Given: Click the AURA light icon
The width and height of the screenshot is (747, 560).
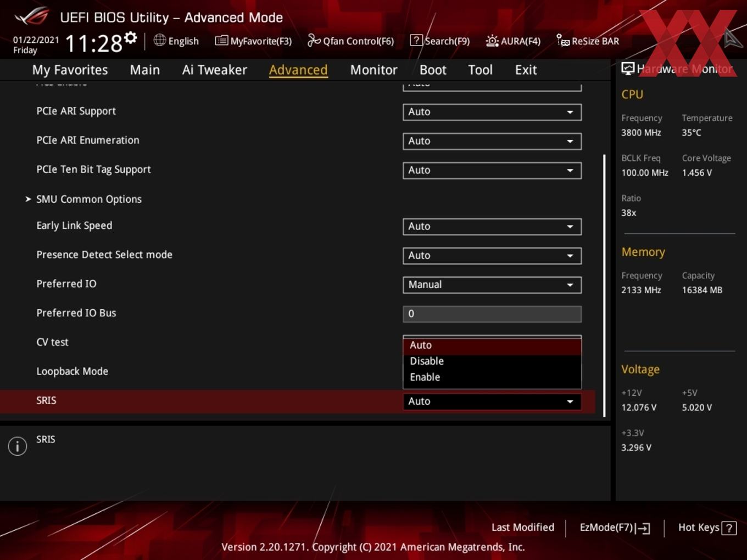Looking at the screenshot, I should (x=492, y=41).
